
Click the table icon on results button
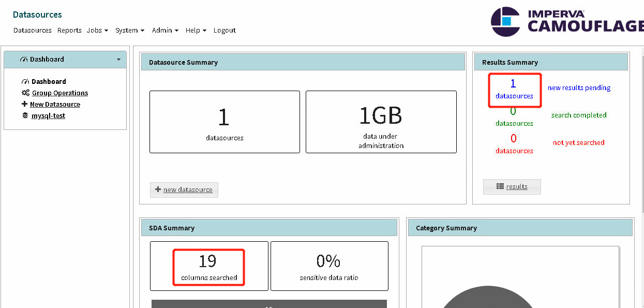point(500,186)
